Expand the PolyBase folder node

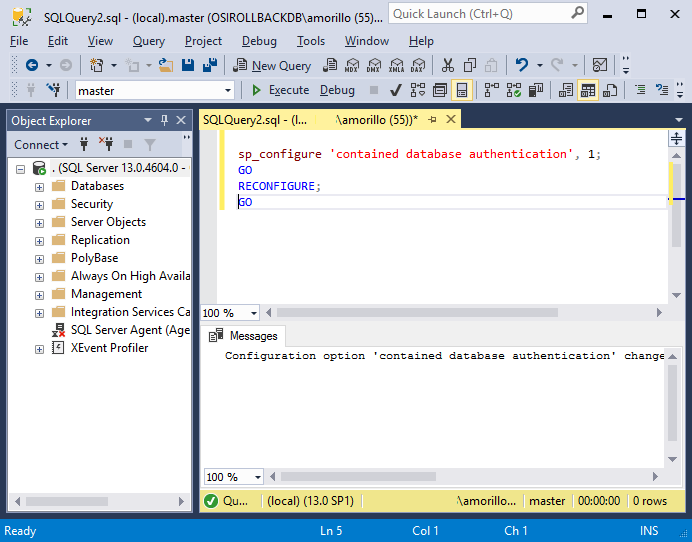click(x=39, y=260)
